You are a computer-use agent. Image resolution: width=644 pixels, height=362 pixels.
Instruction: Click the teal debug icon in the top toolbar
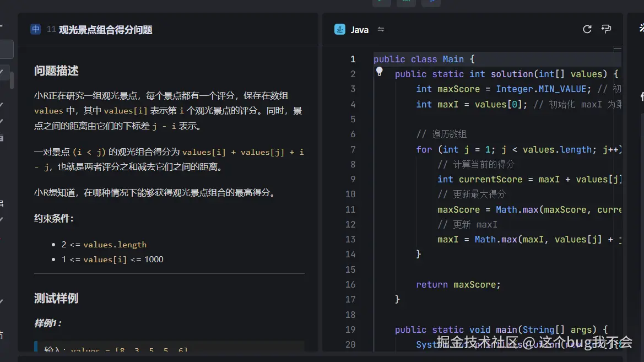pyautogui.click(x=406, y=3)
